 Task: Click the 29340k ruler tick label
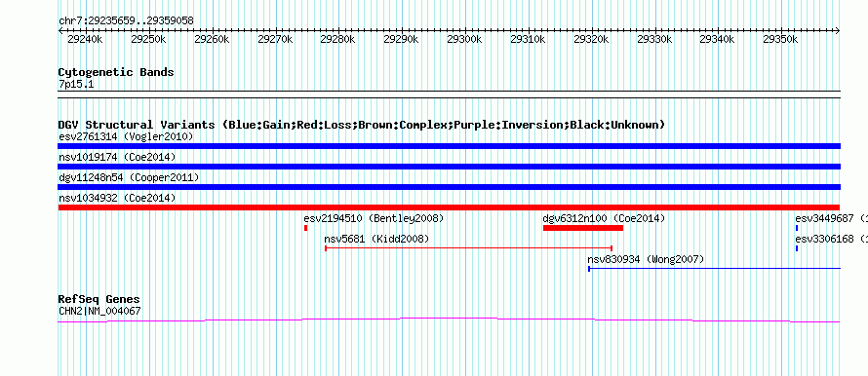(718, 39)
